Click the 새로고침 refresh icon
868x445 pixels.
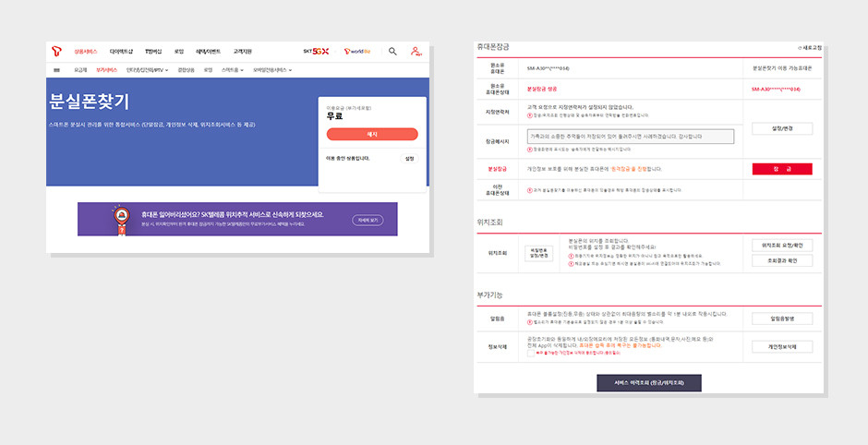[x=799, y=47]
